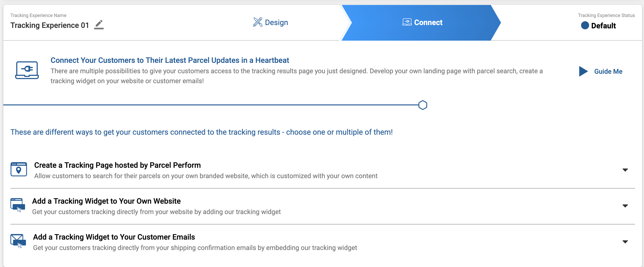
Task: Click the Guide Me link
Action: click(608, 71)
